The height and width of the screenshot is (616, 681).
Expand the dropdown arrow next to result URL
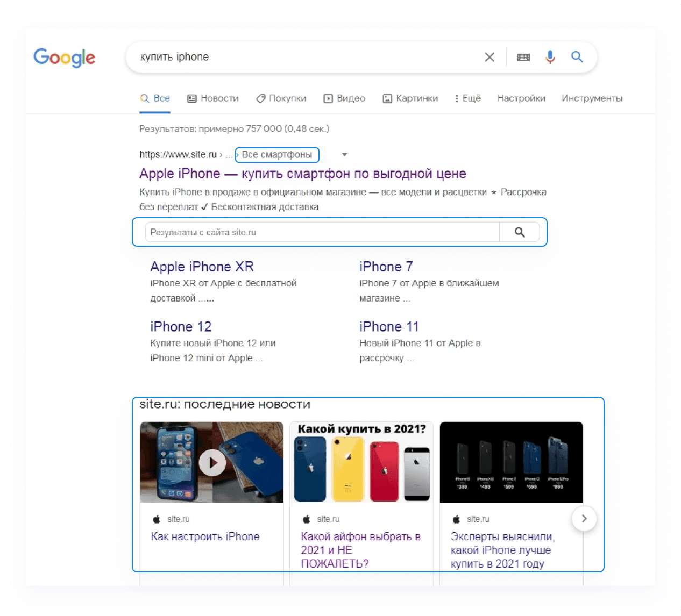pos(344,155)
